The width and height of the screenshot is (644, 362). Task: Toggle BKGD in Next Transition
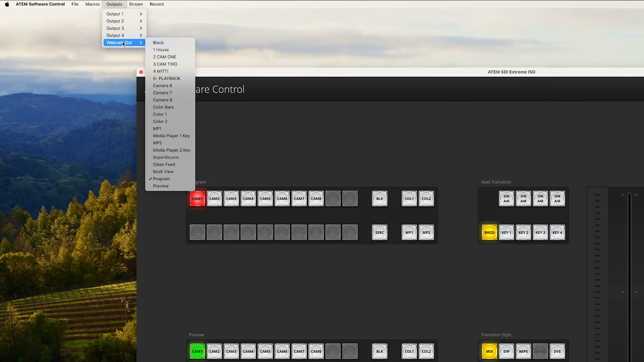pos(489,233)
